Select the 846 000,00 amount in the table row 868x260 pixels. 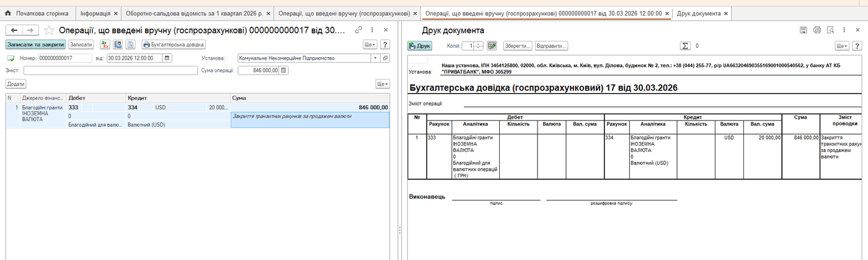click(310, 107)
